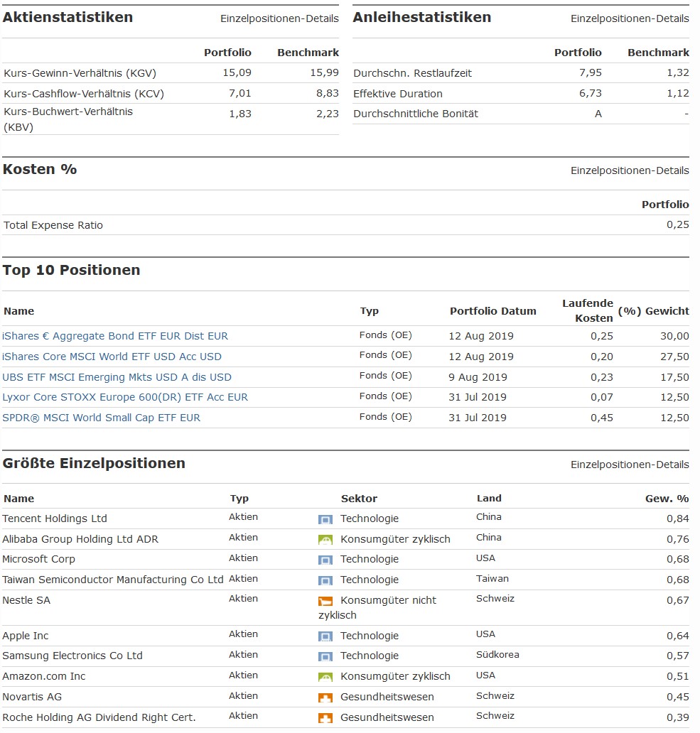Click Effektive Duration portfolio value 6,73
Image resolution: width=700 pixels, height=733 pixels.
coord(590,94)
